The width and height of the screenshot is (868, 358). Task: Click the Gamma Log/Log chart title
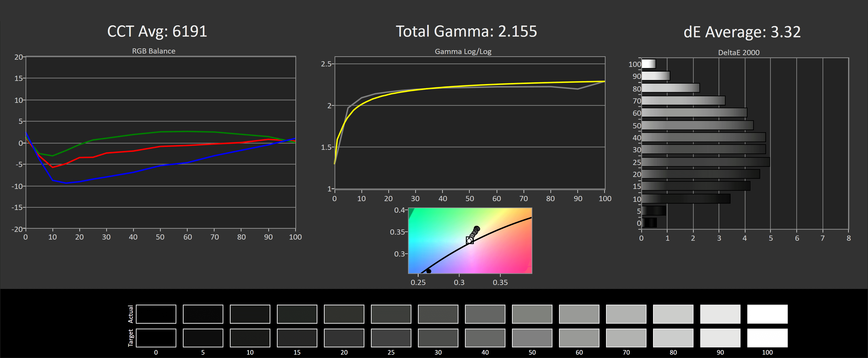point(463,52)
